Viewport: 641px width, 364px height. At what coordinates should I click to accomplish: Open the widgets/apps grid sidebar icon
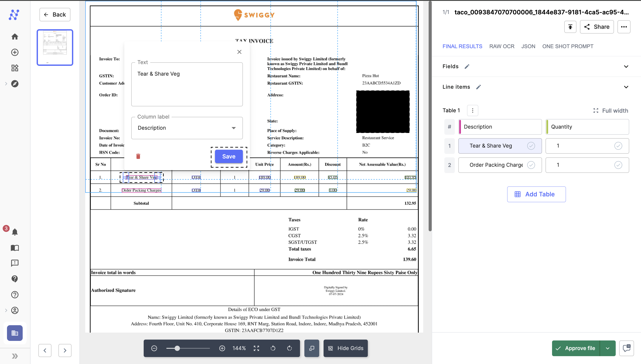point(15,68)
